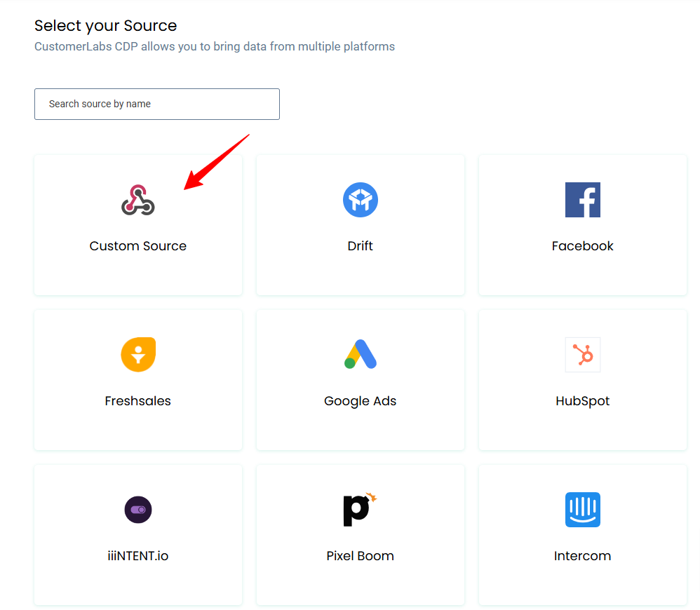The image size is (700, 610).
Task: Click the Freshsales shield icon
Action: click(138, 355)
